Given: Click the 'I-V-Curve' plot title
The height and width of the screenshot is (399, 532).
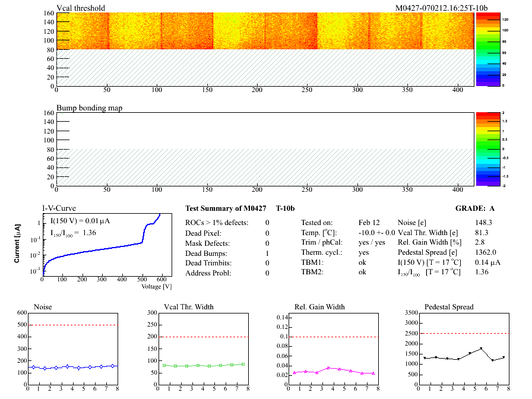Looking at the screenshot, I should 59,208.
